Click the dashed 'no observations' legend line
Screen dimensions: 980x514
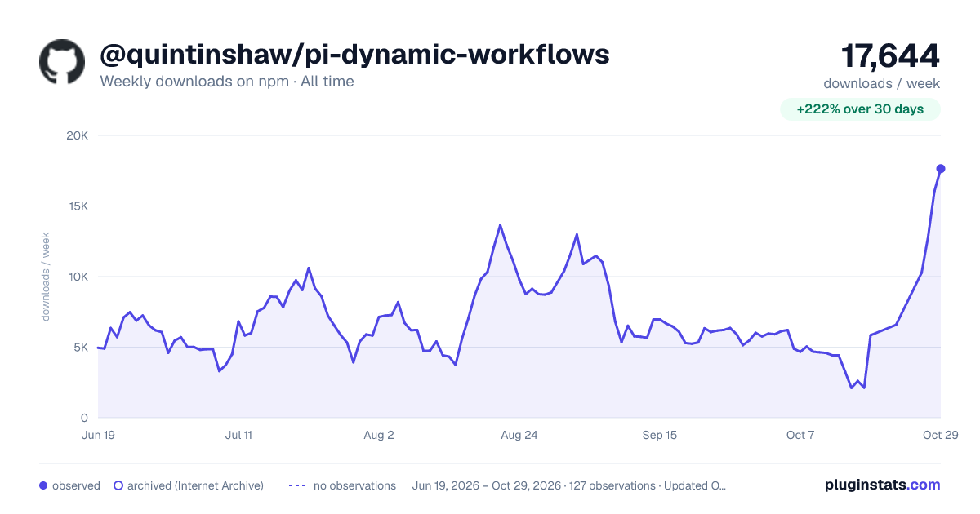click(297, 485)
